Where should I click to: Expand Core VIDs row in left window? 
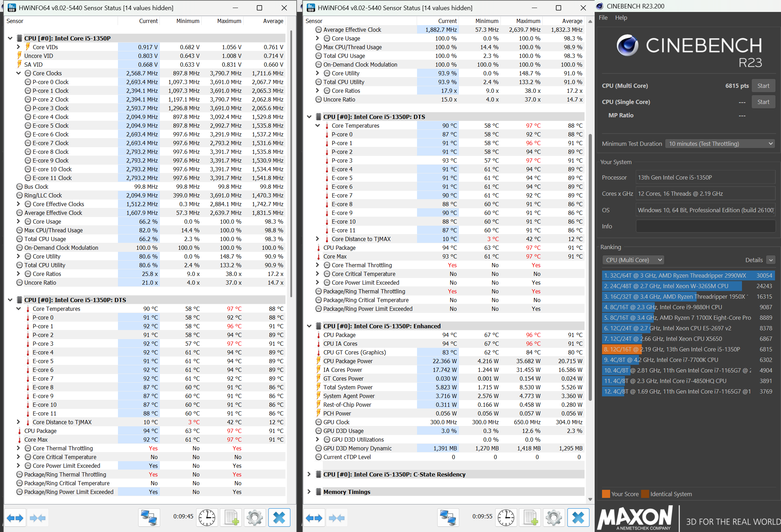click(x=18, y=47)
